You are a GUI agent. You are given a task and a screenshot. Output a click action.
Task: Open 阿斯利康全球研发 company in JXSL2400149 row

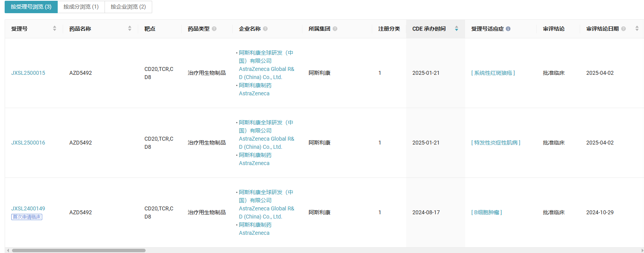click(x=266, y=204)
